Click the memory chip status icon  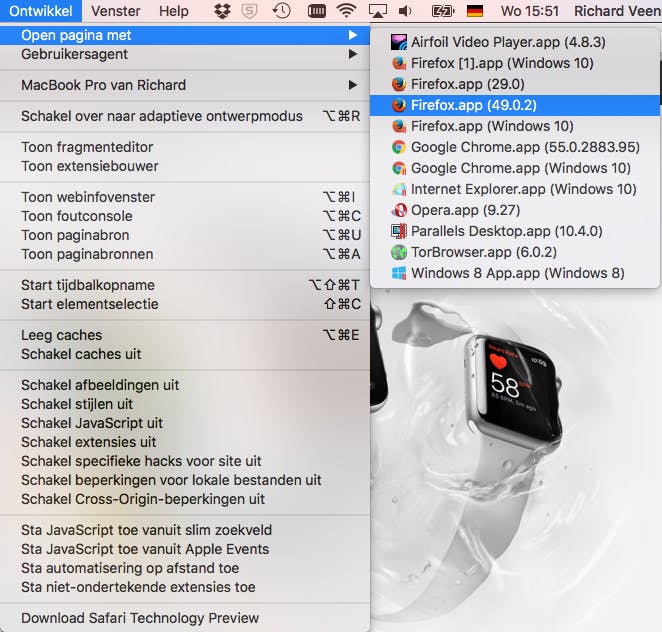(317, 11)
